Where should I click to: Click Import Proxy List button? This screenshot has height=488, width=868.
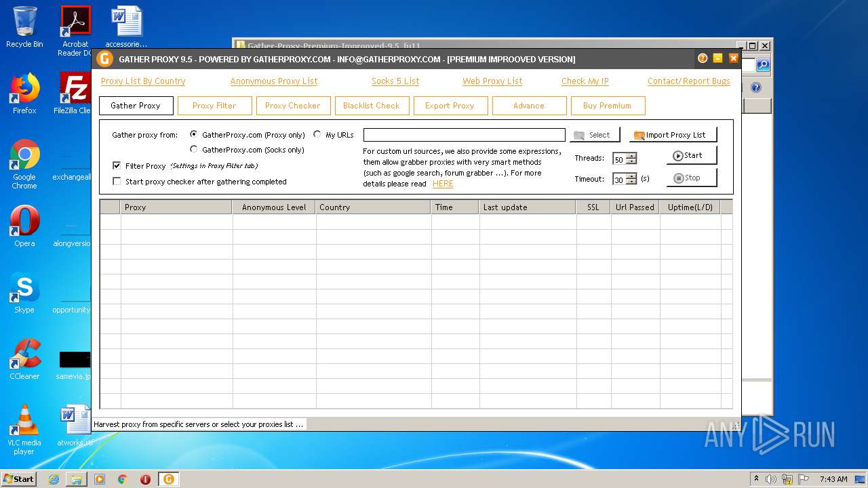click(x=673, y=135)
